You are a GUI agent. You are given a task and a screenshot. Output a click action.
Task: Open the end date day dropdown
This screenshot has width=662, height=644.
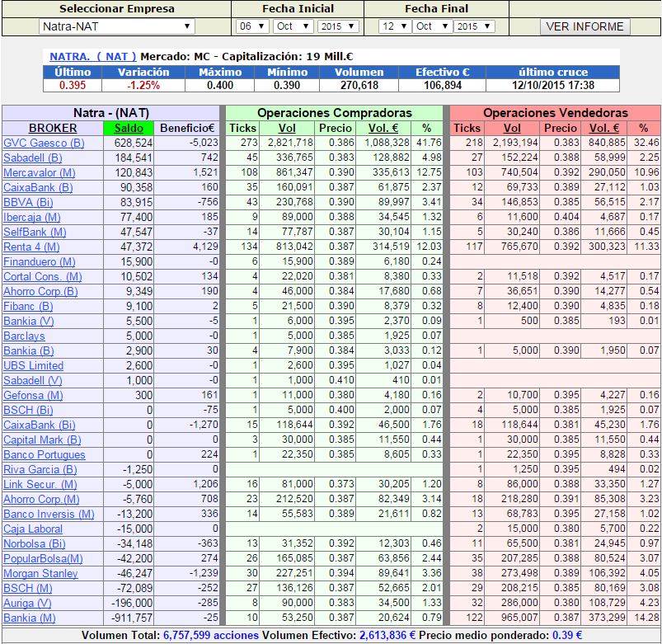[394, 26]
